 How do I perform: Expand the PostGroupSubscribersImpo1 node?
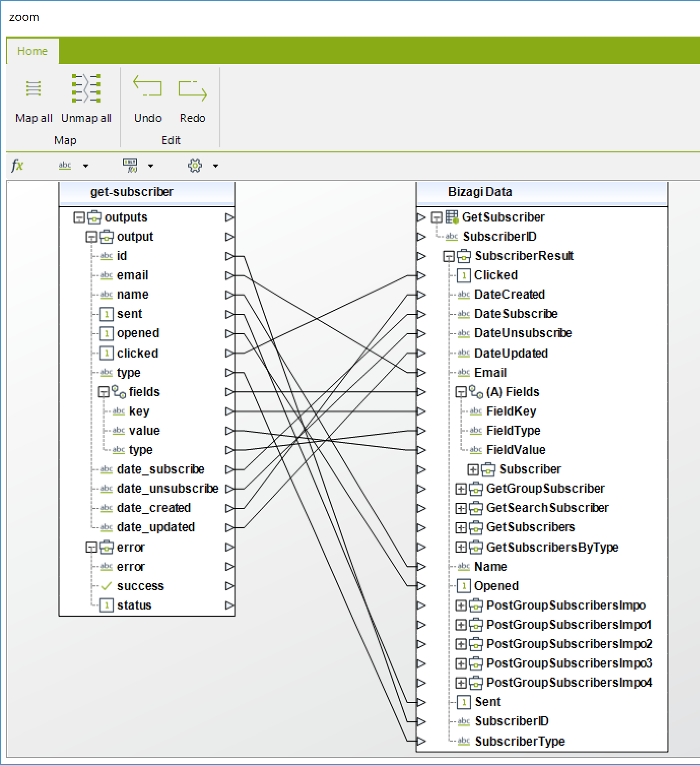(461, 625)
